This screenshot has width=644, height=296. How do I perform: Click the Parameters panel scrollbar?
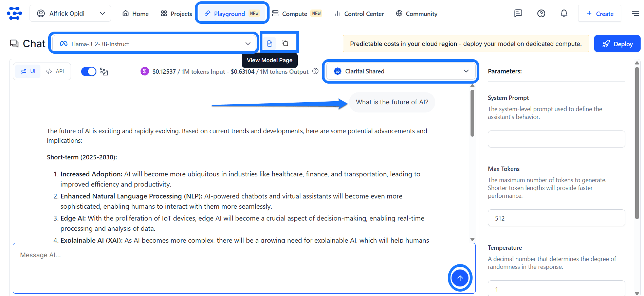637,142
